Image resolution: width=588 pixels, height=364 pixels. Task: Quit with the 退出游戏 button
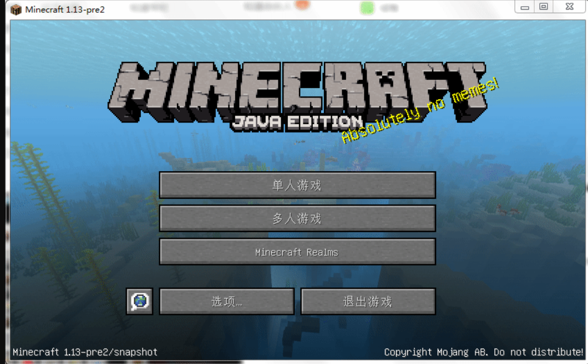point(368,301)
